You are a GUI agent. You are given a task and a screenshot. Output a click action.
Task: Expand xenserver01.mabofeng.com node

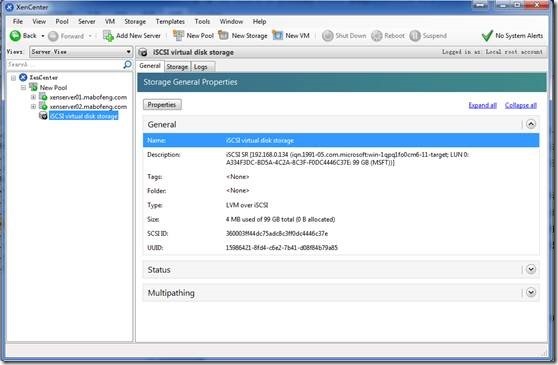point(33,97)
